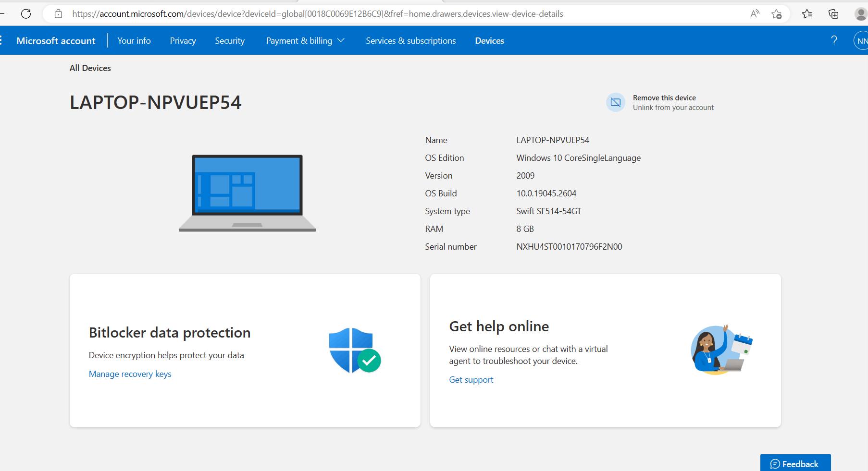Click the Remove this device icon

tap(616, 102)
